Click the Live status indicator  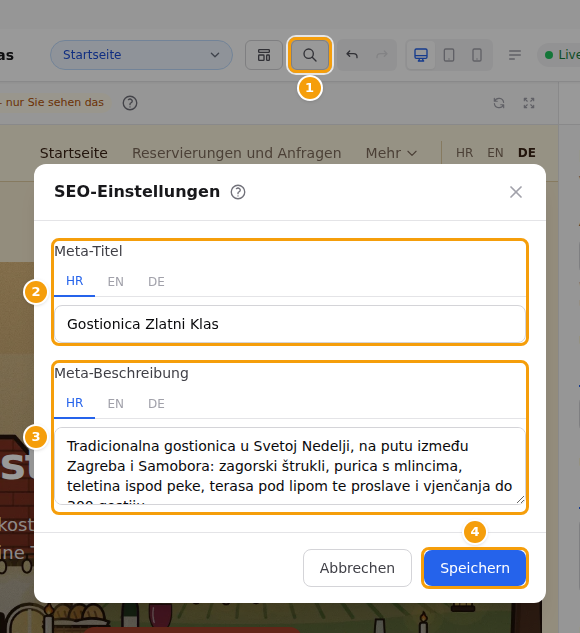click(x=561, y=55)
